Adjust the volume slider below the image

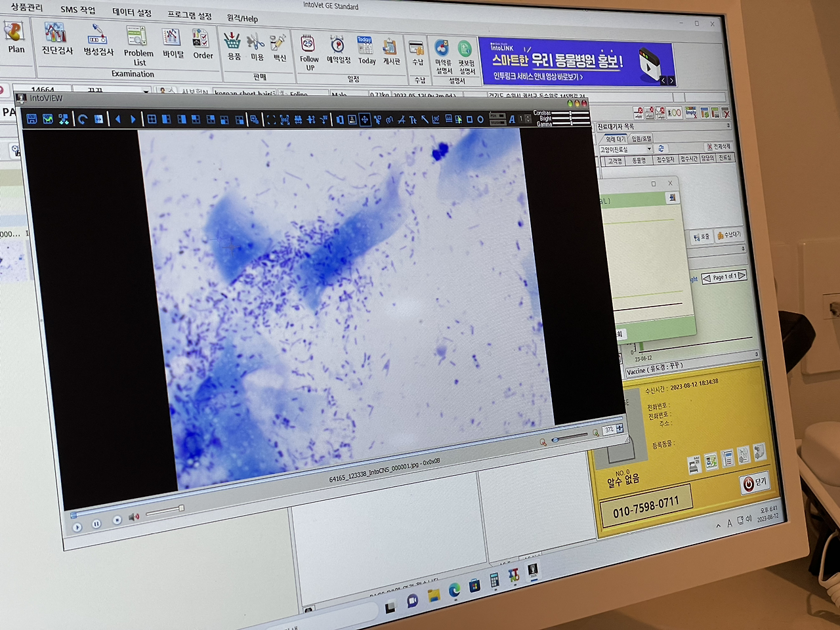click(x=164, y=511)
